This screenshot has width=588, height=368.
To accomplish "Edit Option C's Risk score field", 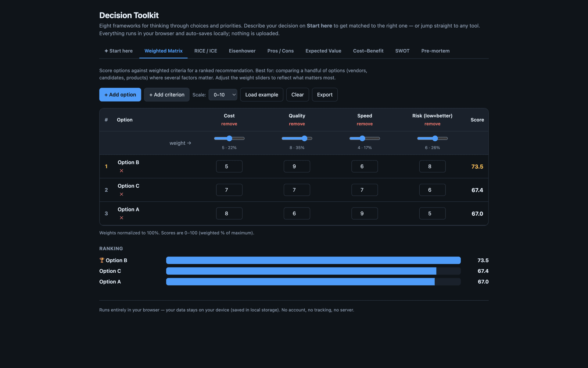I will pyautogui.click(x=433, y=190).
